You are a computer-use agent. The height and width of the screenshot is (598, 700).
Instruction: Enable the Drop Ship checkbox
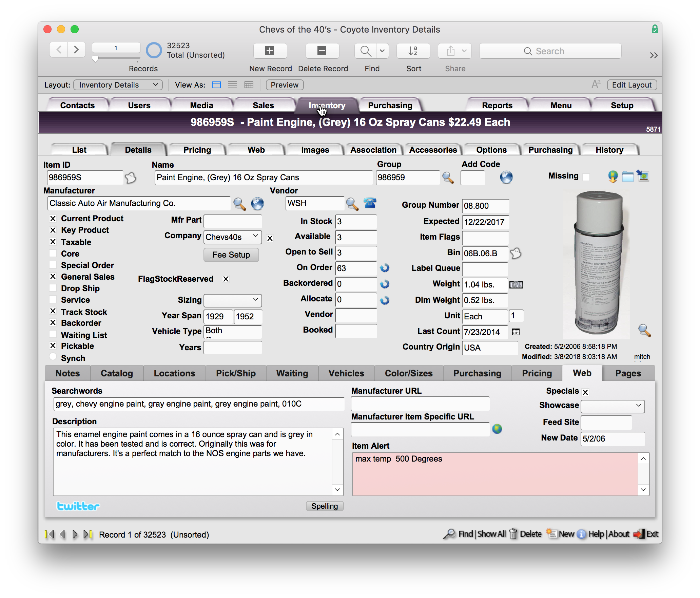tap(53, 288)
